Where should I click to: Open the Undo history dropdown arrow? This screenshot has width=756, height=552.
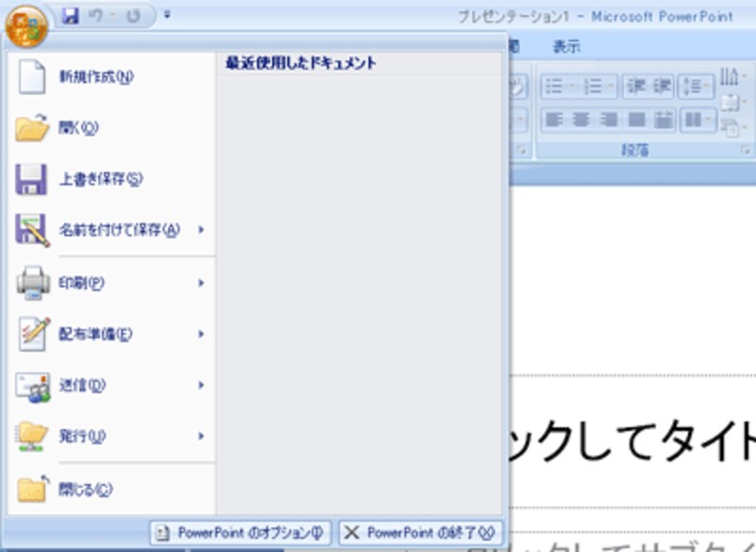(112, 16)
